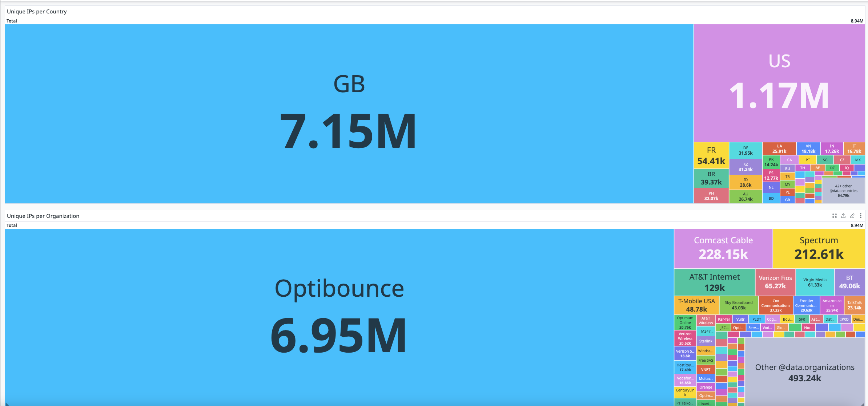Click the BR 39.37k country tile
Viewport: 868px width, 406px height.
[x=711, y=178]
